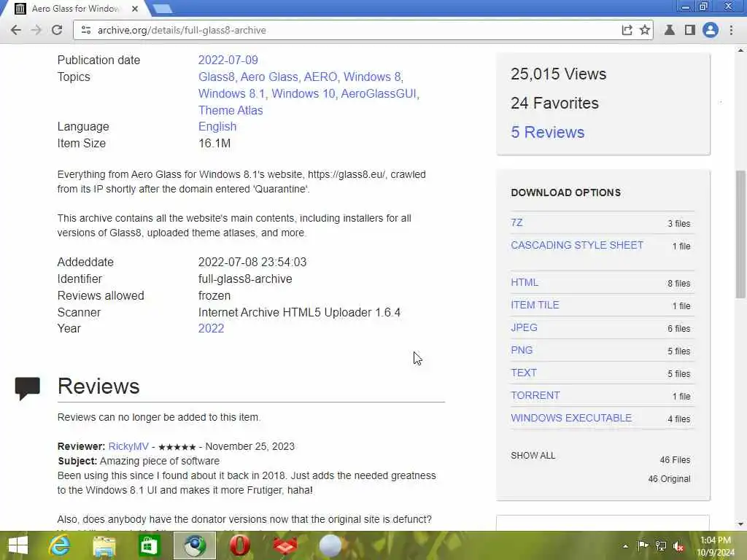The width and height of the screenshot is (747, 560).
Task: Open the Windows 10 topic link
Action: [303, 93]
